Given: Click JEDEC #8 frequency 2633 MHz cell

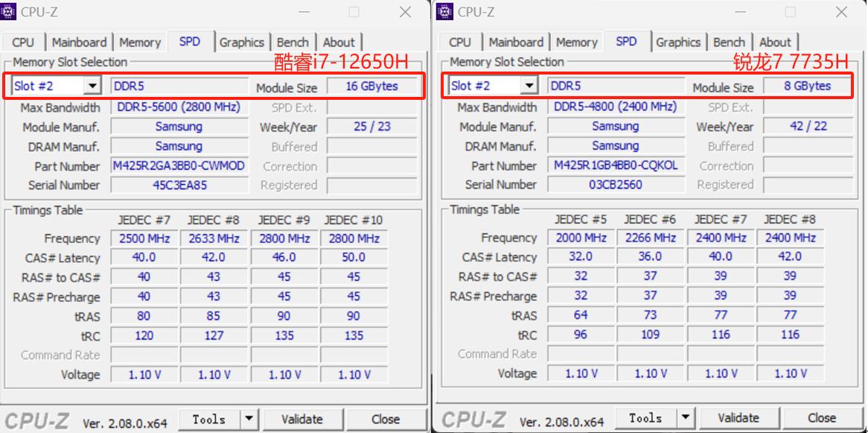Looking at the screenshot, I should point(214,238).
